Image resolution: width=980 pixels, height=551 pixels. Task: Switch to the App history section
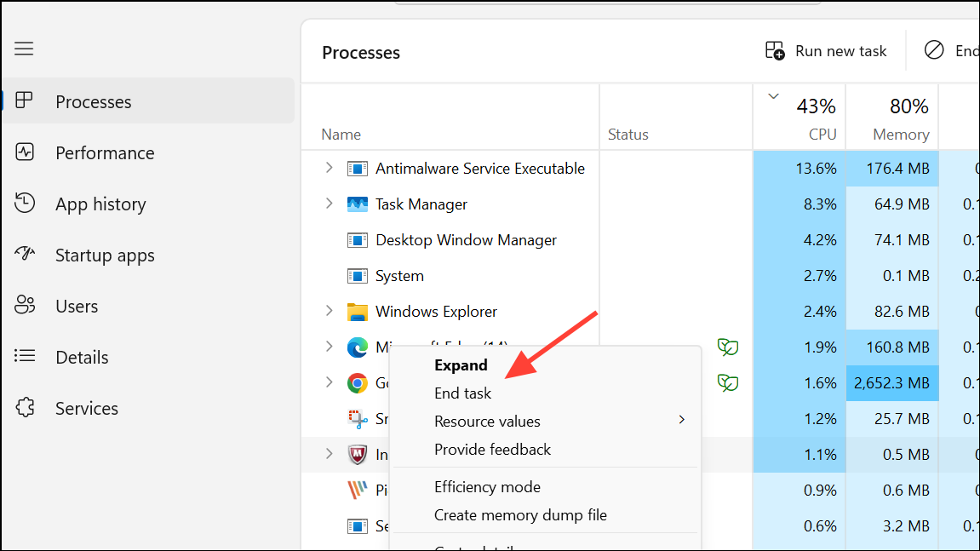pos(101,204)
